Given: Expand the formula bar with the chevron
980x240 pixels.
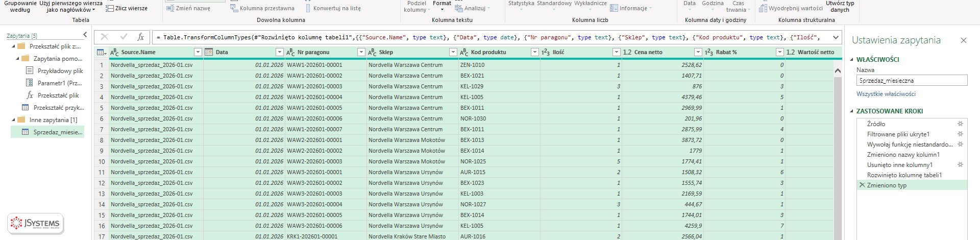Looking at the screenshot, I should click(836, 37).
